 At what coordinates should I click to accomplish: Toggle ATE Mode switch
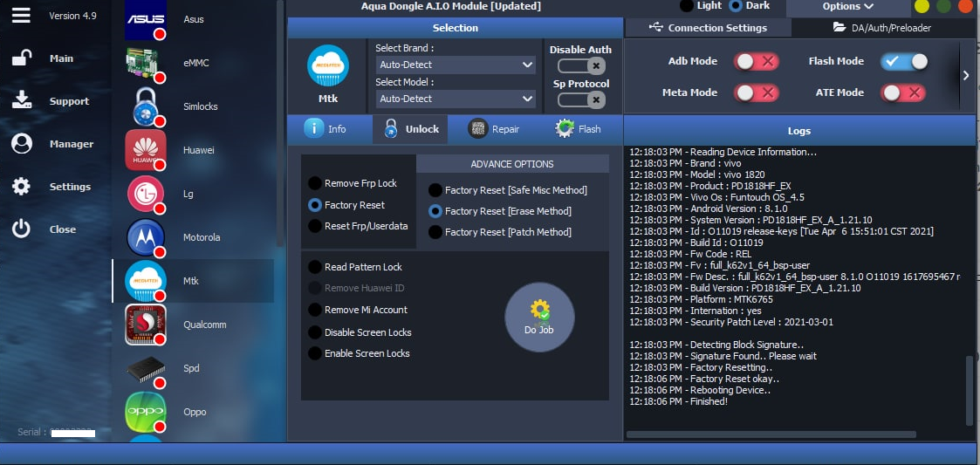click(x=903, y=92)
